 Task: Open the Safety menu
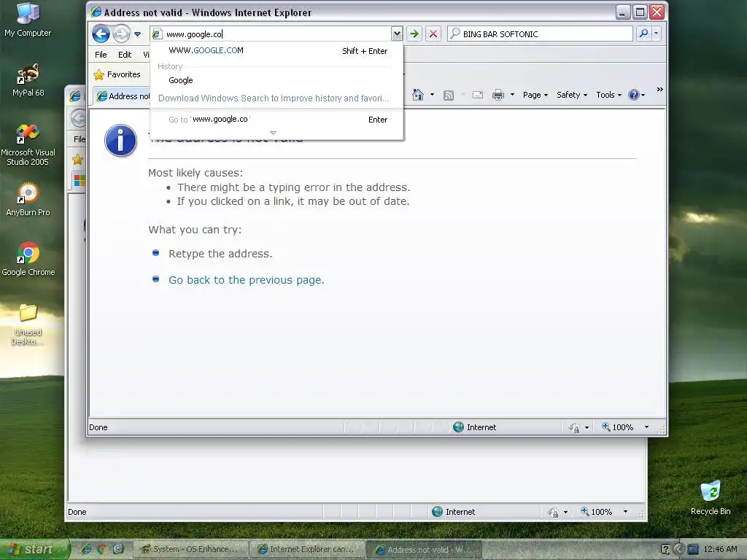tap(572, 95)
